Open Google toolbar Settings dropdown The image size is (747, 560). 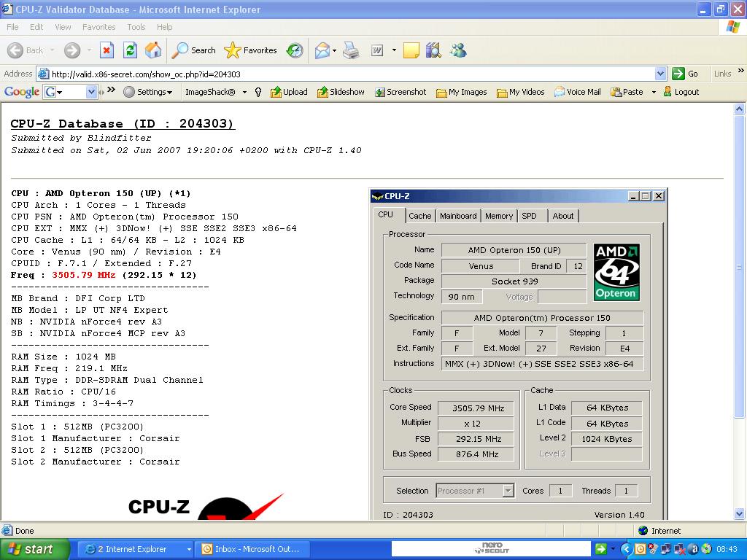click(147, 92)
